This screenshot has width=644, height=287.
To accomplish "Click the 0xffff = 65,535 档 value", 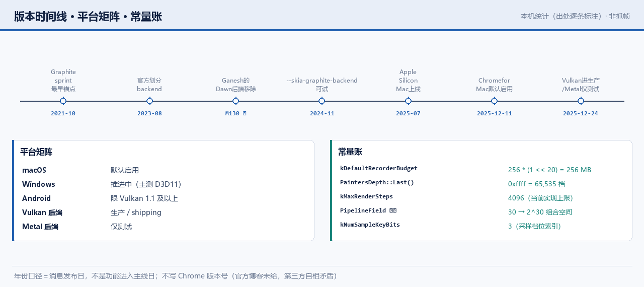I will point(536,184).
